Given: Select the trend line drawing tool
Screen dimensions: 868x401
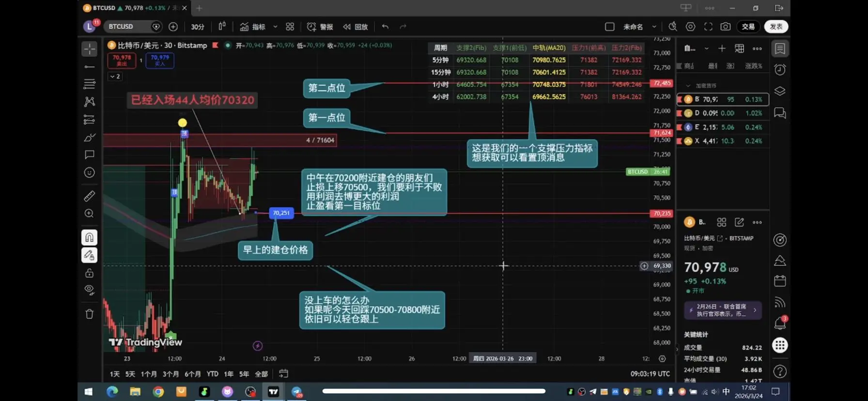Looking at the screenshot, I should coord(90,66).
